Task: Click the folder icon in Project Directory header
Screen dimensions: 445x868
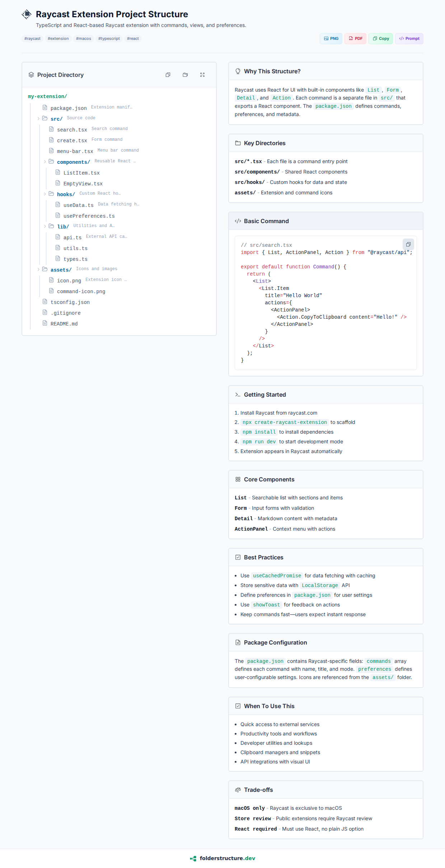Action: point(185,75)
